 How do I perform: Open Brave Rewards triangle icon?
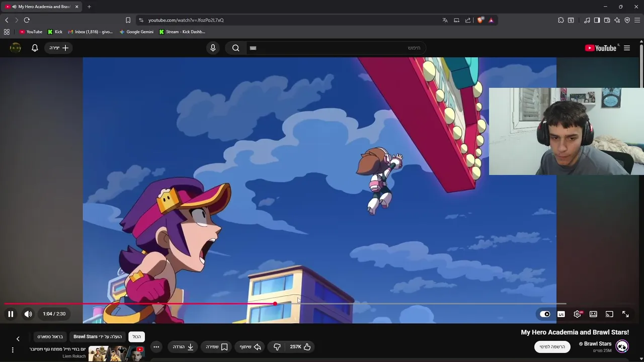coord(491,20)
